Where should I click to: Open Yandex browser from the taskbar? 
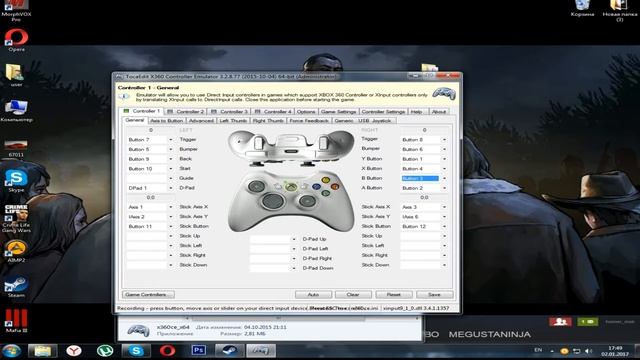(74, 351)
